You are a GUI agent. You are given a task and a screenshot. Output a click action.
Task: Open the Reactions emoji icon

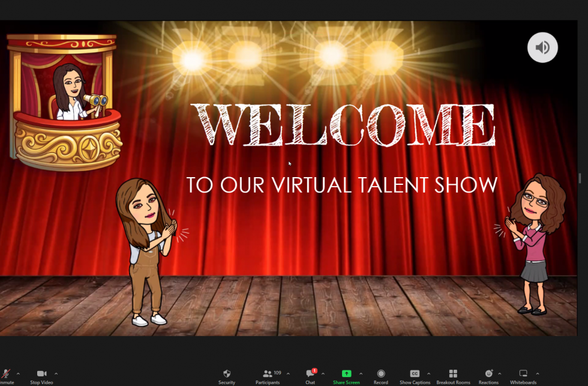coord(488,372)
